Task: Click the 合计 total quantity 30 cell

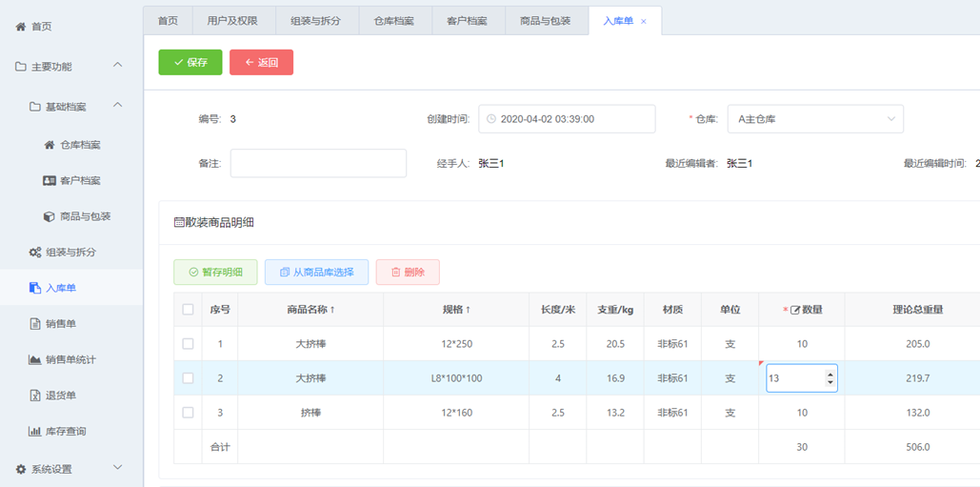Action: click(802, 447)
